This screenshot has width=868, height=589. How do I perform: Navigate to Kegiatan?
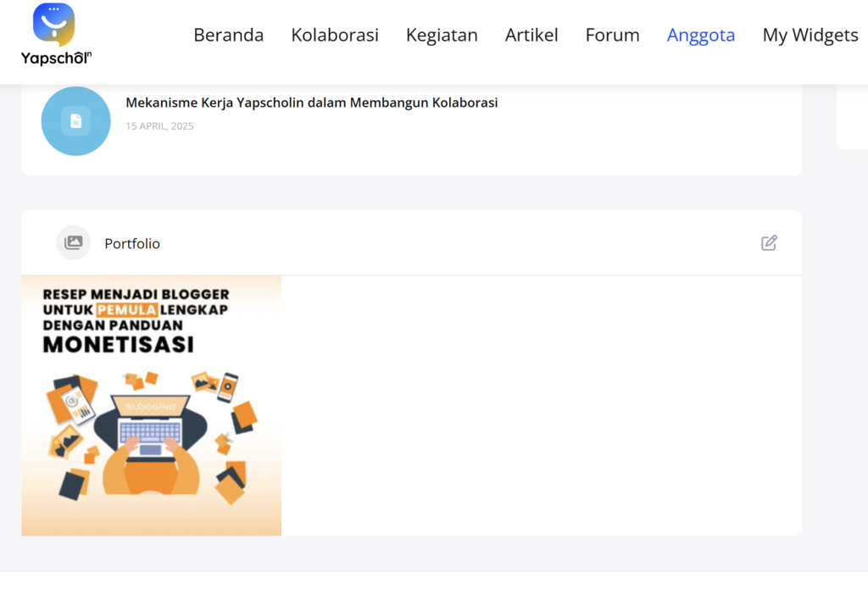click(x=442, y=35)
